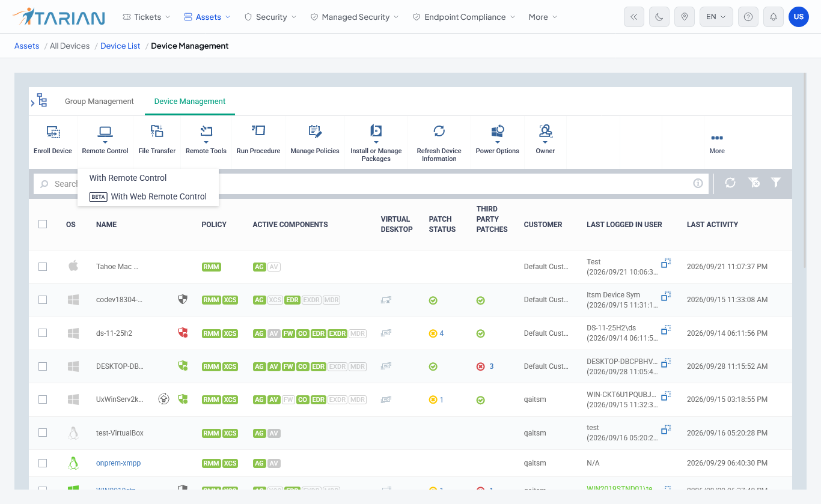Open the toolbar's More options (three dots)
This screenshot has height=504, width=821.
pyautogui.click(x=717, y=138)
